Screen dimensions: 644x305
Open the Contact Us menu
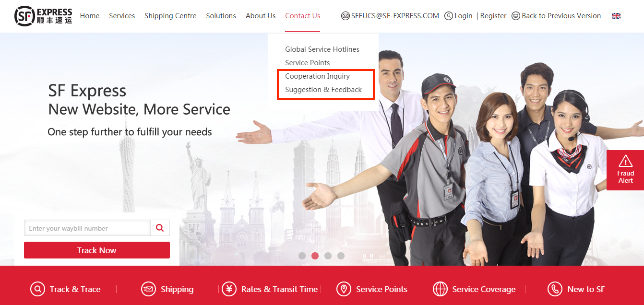(302, 16)
